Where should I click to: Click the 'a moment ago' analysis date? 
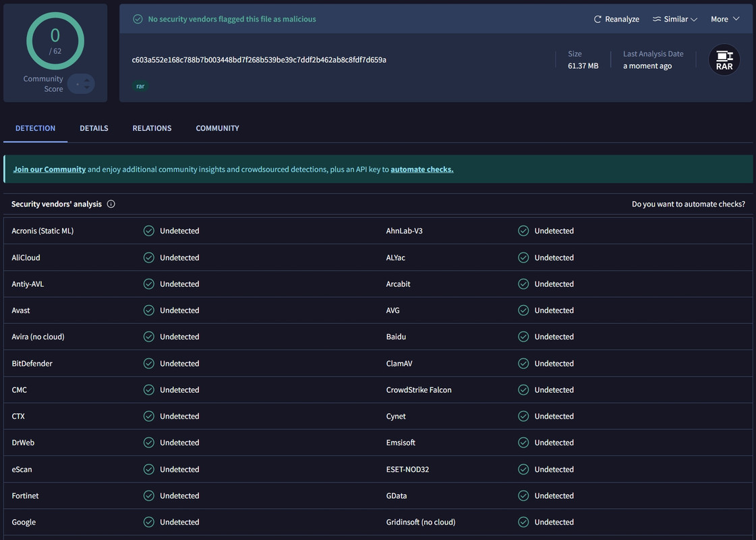click(647, 66)
